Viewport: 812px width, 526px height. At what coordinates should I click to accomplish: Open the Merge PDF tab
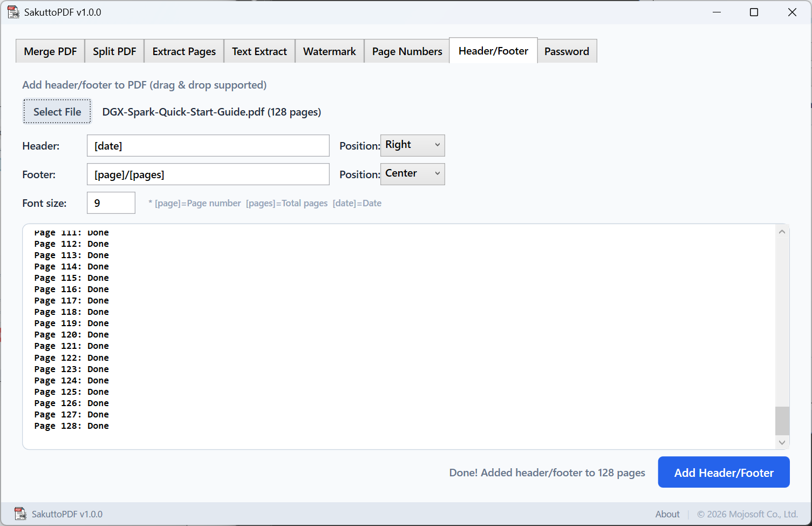click(50, 51)
